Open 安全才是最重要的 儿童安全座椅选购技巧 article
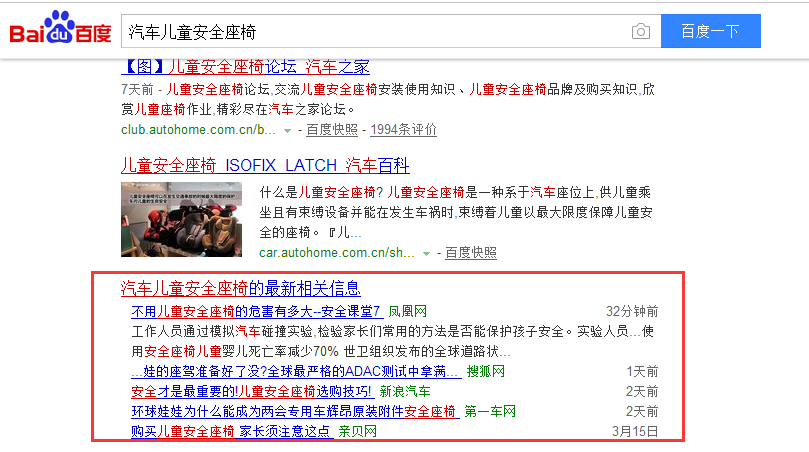Viewport: 809px width, 452px height. [x=252, y=391]
